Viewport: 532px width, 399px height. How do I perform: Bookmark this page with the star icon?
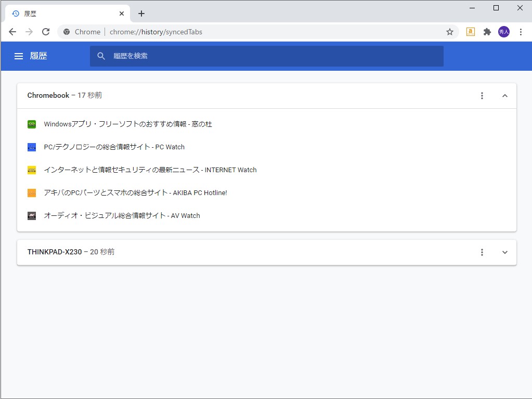449,32
